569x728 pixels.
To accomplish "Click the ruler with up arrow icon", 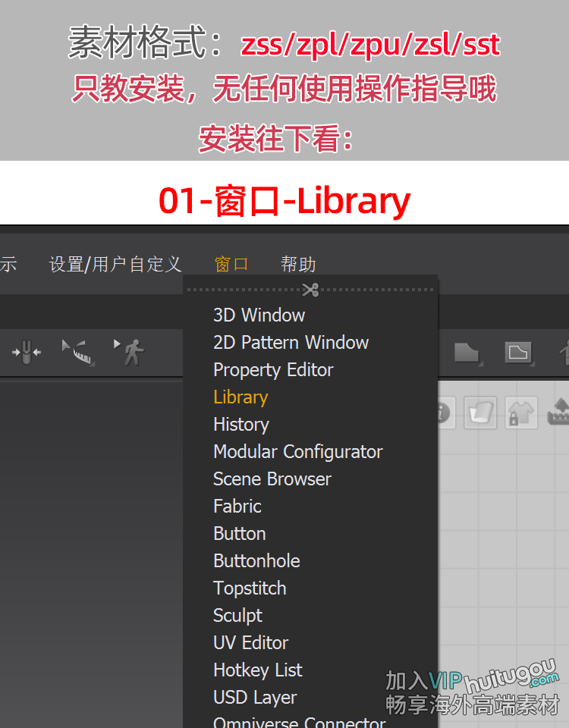I will tap(558, 413).
